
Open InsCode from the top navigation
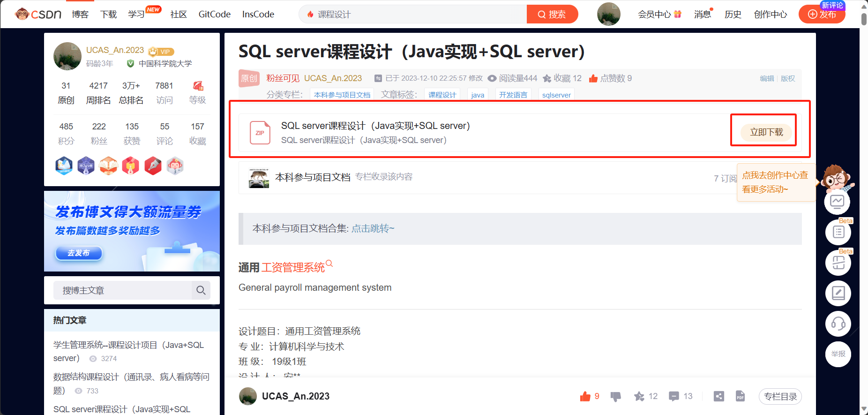pos(258,15)
